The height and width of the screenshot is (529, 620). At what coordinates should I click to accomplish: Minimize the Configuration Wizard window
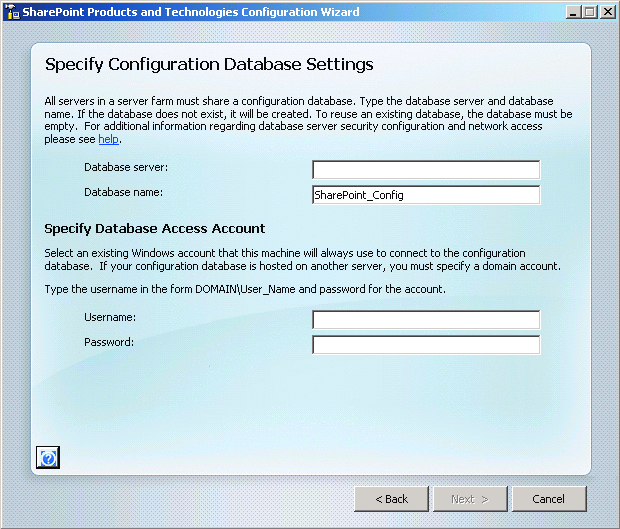coord(573,12)
